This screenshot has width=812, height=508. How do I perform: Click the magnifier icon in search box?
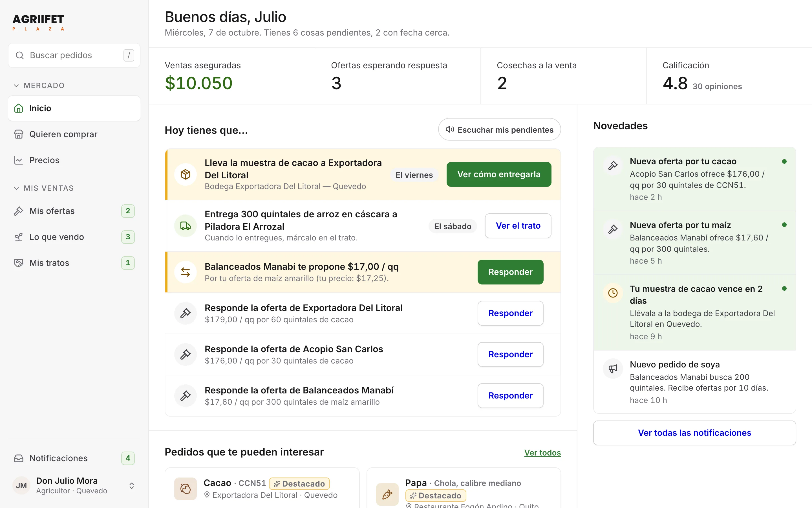coord(20,55)
